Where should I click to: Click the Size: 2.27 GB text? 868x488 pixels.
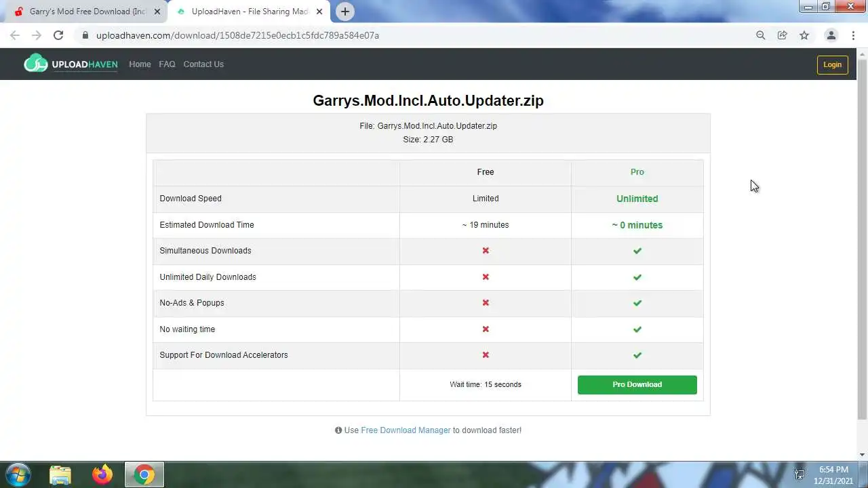pos(428,140)
